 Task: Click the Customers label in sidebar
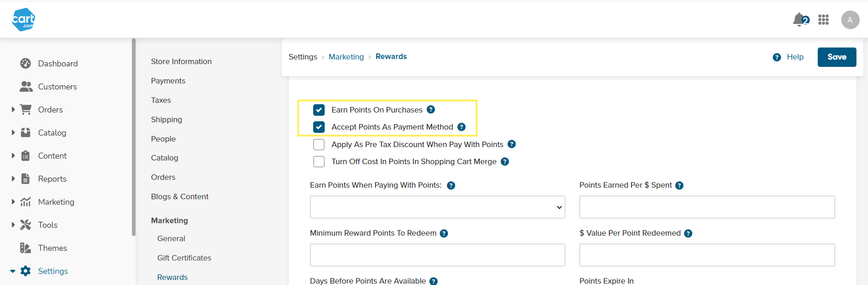coord(57,87)
